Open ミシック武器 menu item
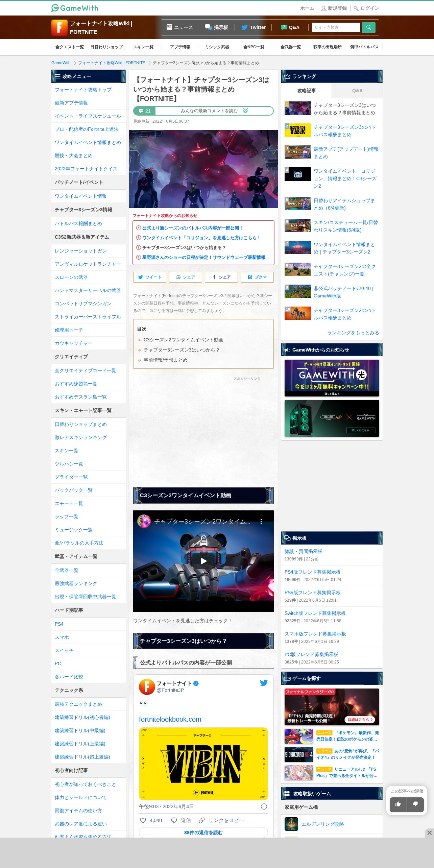The width and height of the screenshot is (434, 868). pyautogui.click(x=217, y=47)
